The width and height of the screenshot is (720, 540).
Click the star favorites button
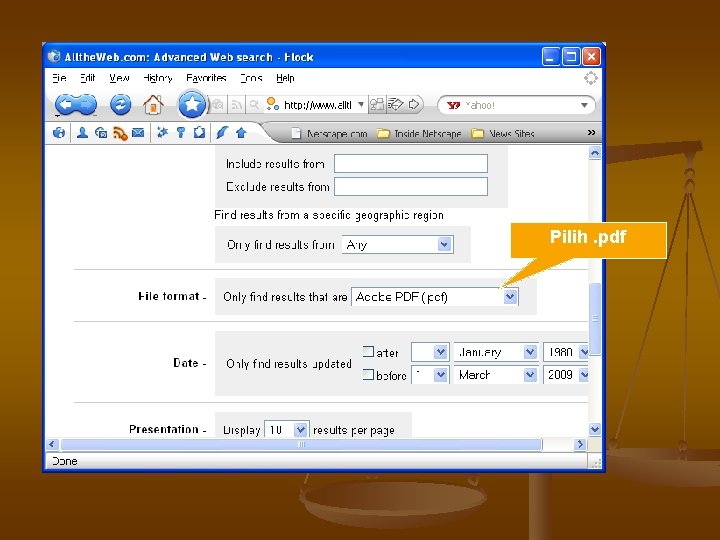click(x=191, y=104)
